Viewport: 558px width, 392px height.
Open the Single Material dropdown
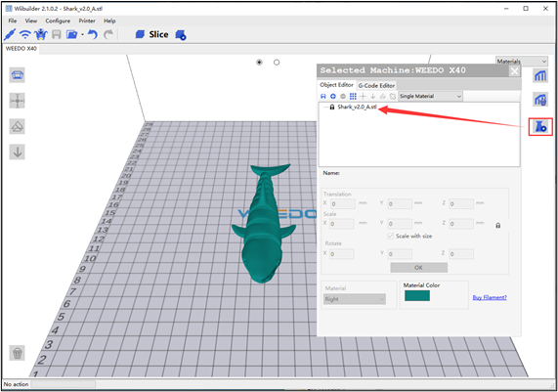point(430,96)
